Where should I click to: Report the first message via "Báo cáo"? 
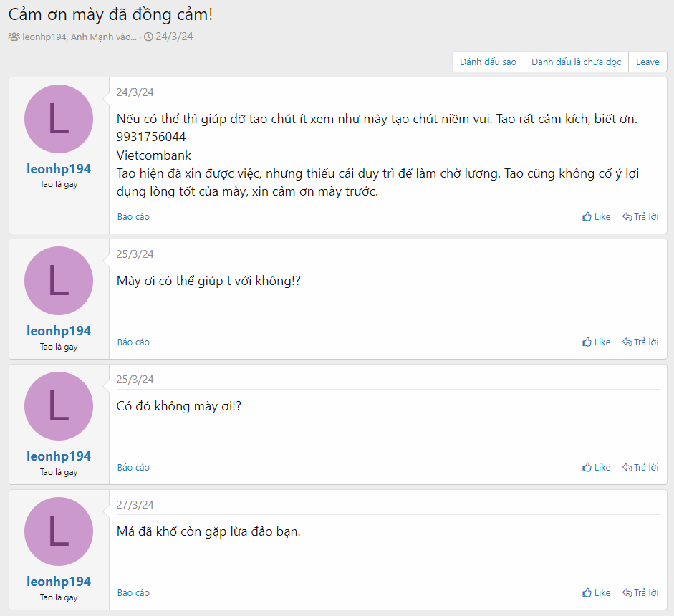133,216
